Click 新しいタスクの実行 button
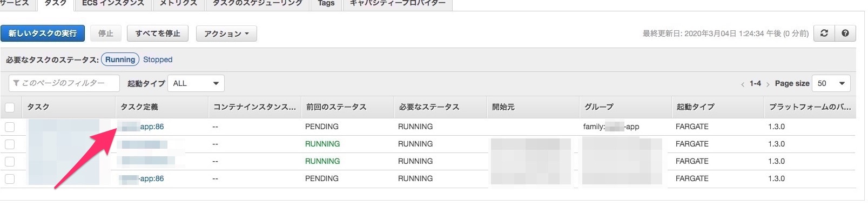 [43, 34]
